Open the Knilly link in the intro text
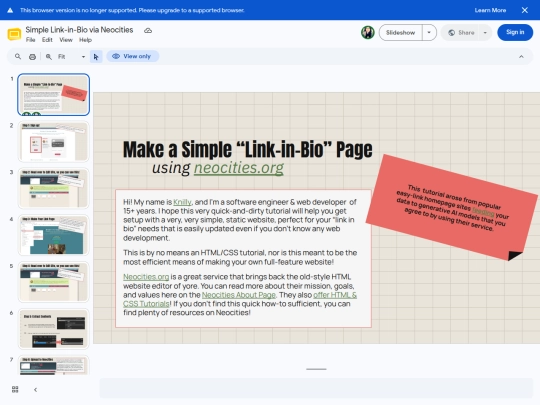This screenshot has width=540, height=405. point(182,202)
